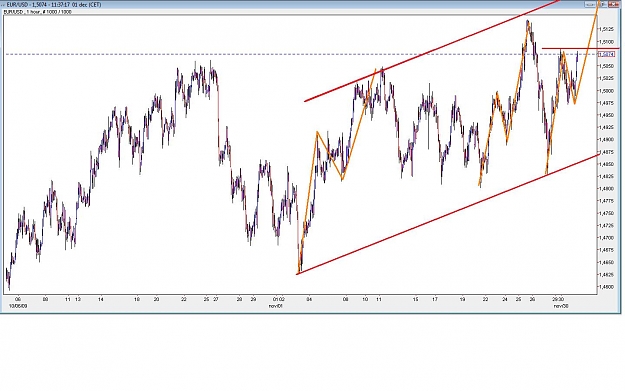Click the nov/01 date axis label
Image resolution: width=625 pixels, height=391 pixels.
(275, 306)
